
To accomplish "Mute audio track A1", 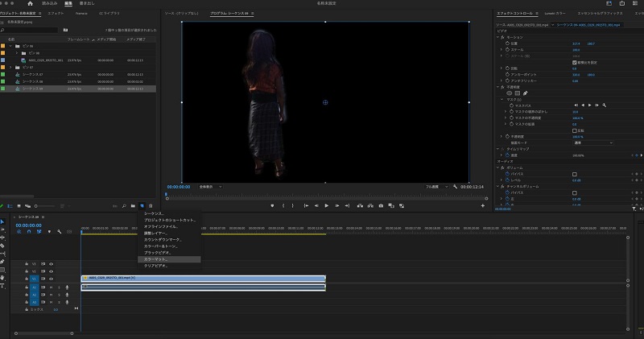I will (x=51, y=287).
